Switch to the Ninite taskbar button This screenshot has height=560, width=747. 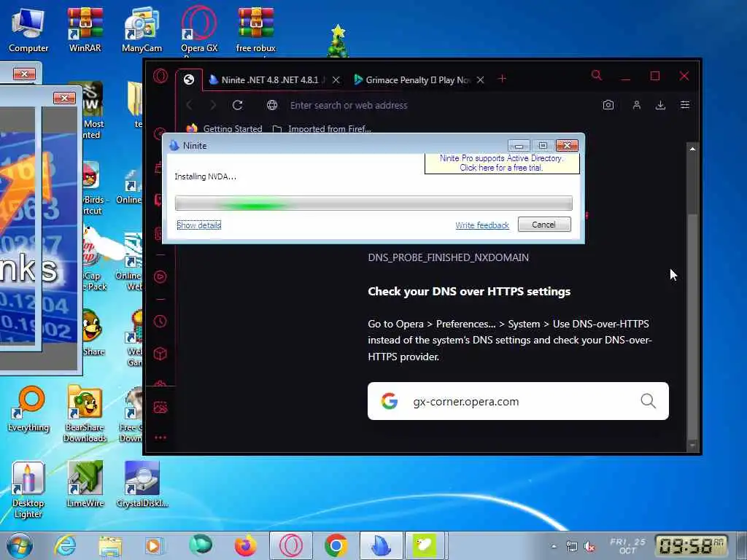381,545
